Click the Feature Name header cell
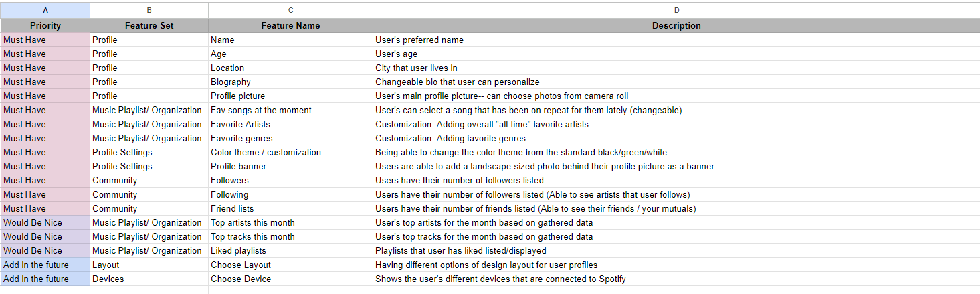 [290, 25]
